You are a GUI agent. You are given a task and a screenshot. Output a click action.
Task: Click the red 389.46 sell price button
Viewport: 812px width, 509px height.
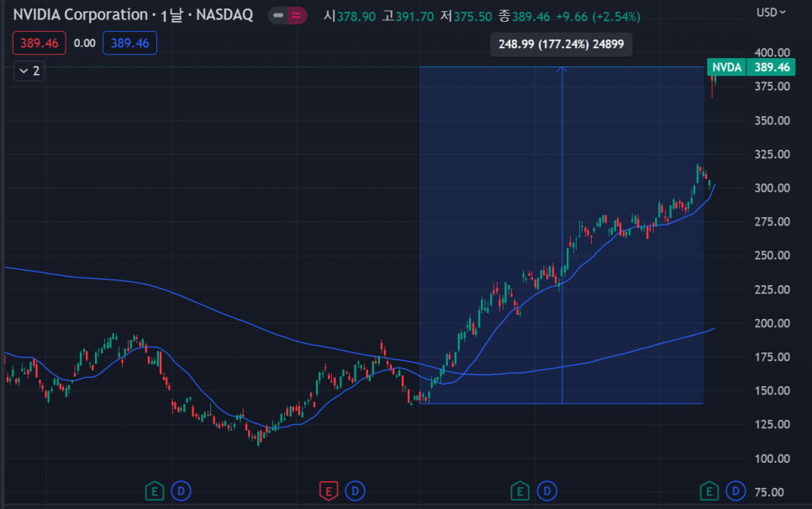[40, 43]
